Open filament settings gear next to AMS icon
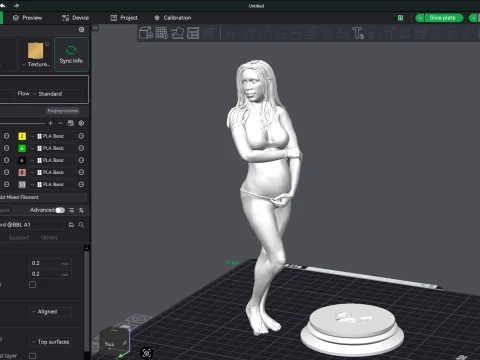The height and width of the screenshot is (360, 480). pos(81,123)
